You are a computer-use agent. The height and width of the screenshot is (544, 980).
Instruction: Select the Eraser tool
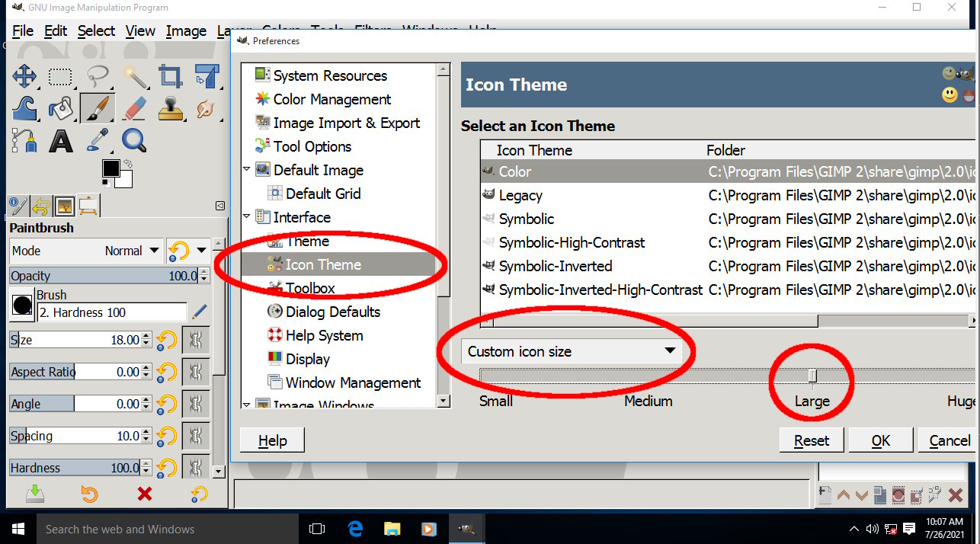pyautogui.click(x=134, y=108)
